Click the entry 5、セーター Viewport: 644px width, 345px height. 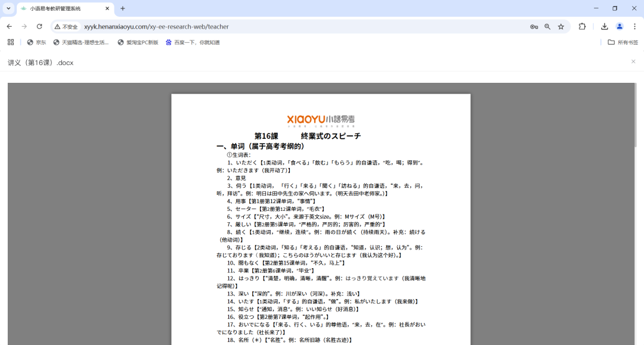(276, 209)
